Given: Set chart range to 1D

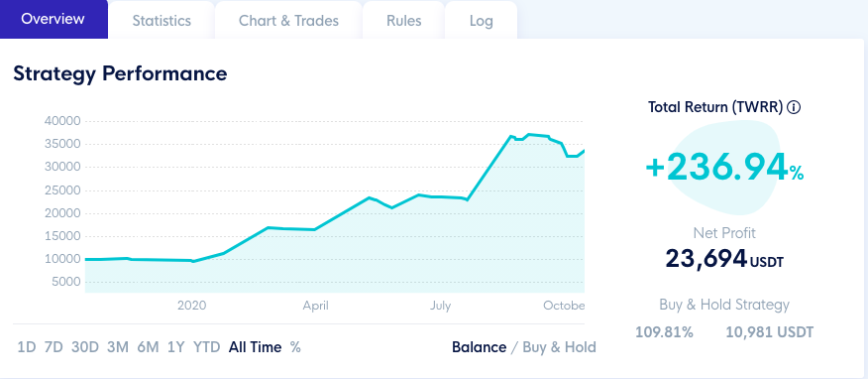Looking at the screenshot, I should (x=27, y=347).
